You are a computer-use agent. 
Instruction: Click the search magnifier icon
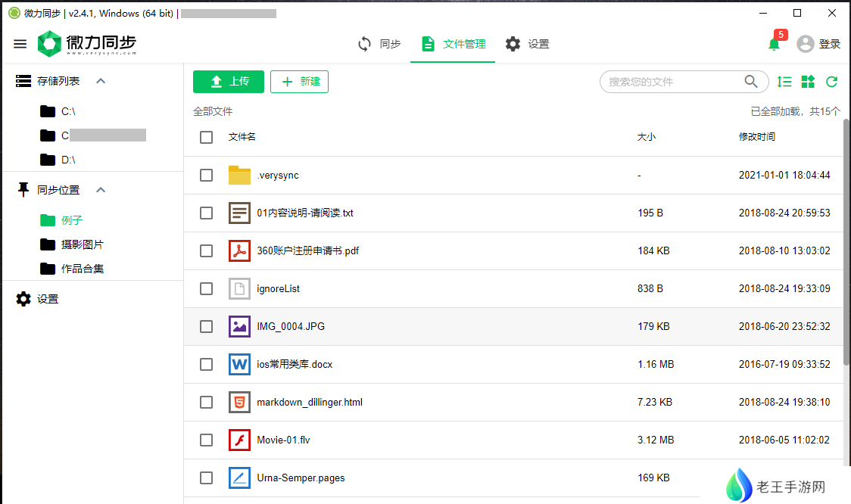[x=750, y=82]
